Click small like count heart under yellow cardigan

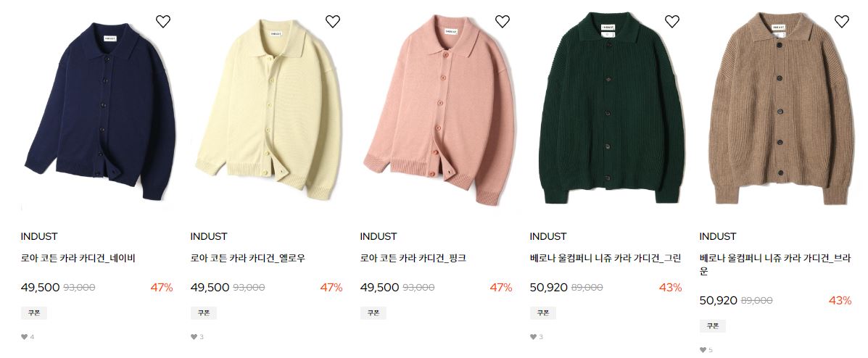(194, 336)
